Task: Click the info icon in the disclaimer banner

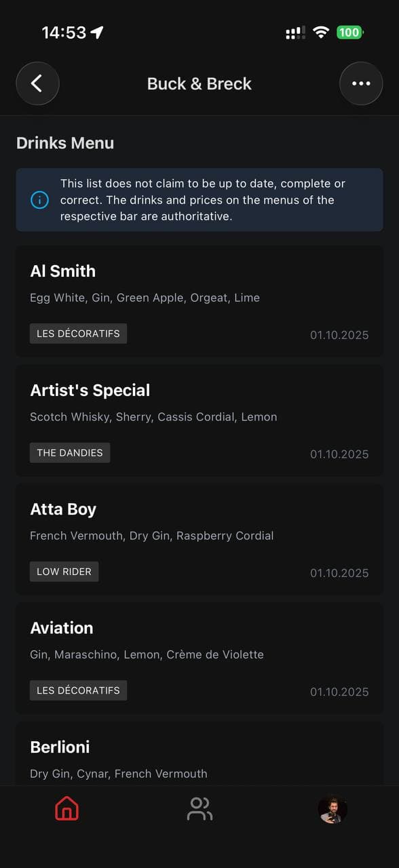Action: tap(39, 200)
